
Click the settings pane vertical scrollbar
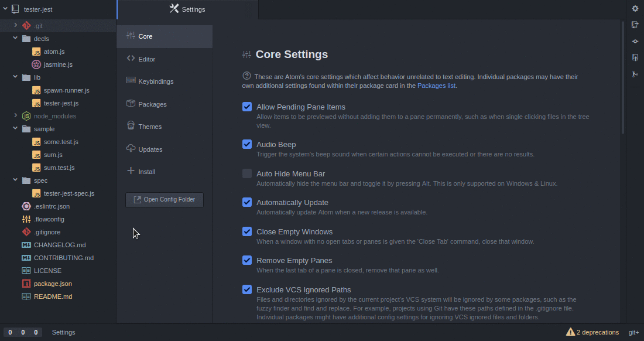coord(623,78)
